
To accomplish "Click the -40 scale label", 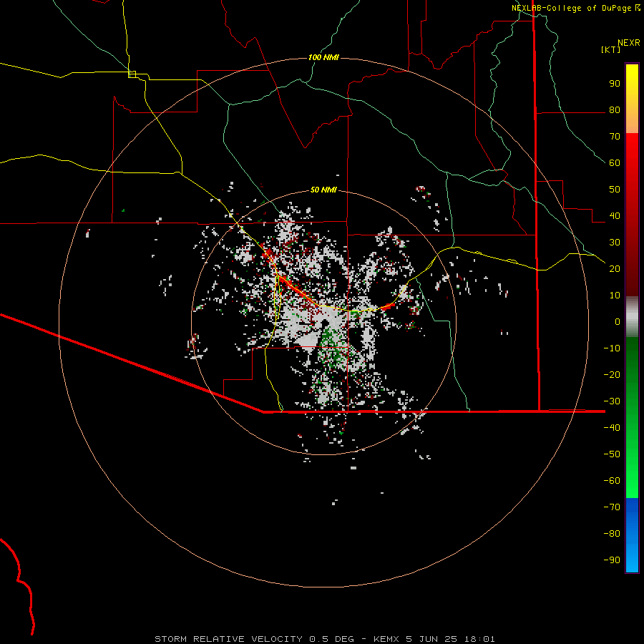I will (x=612, y=428).
